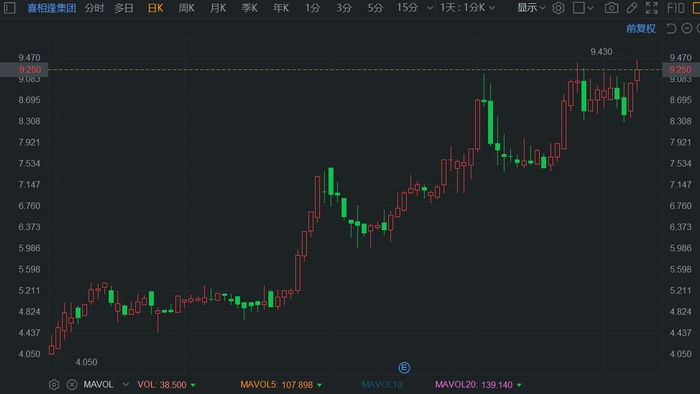Expand the layout square dropdown arrow
The height and width of the screenshot is (394, 700).
click(x=591, y=8)
